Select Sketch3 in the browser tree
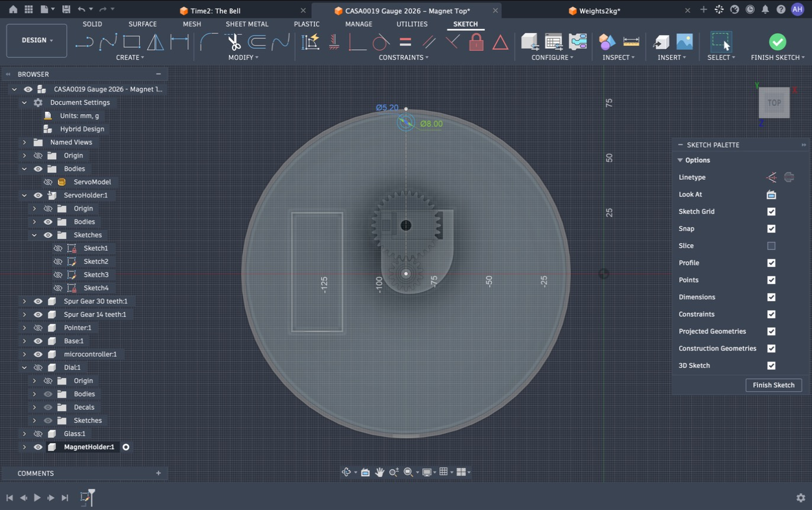 (x=96, y=275)
